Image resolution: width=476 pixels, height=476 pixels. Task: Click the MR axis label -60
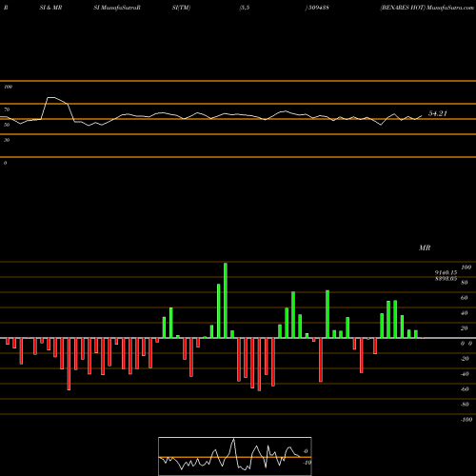465,389
